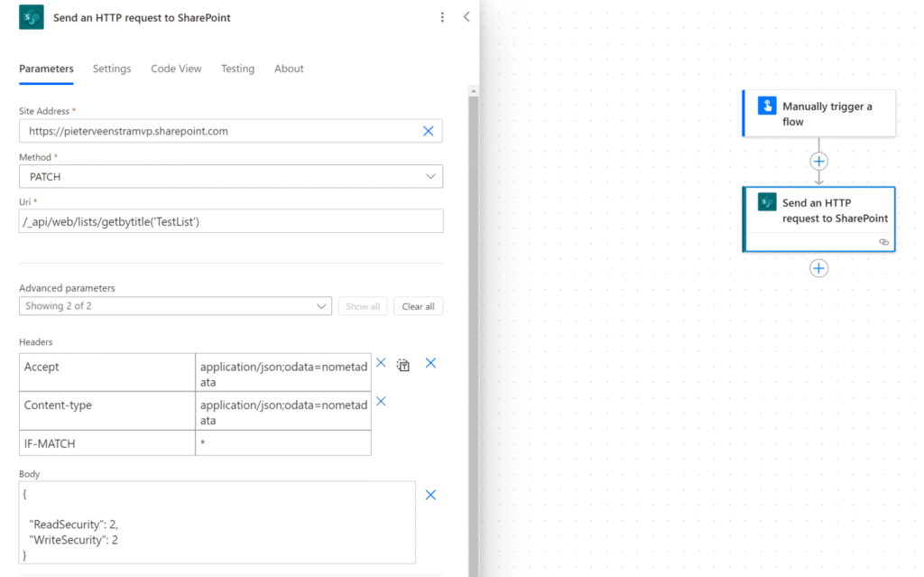This screenshot has height=577, width=924.
Task: Remove the Body parameter with X
Action: pos(430,495)
